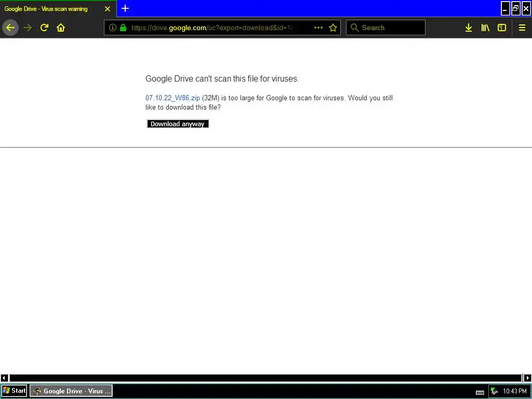
Task: Click the green secure connection padlock
Action: click(x=123, y=28)
